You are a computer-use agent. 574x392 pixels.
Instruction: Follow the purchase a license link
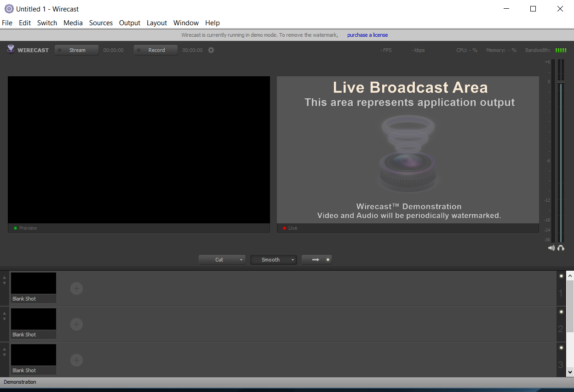tap(367, 35)
